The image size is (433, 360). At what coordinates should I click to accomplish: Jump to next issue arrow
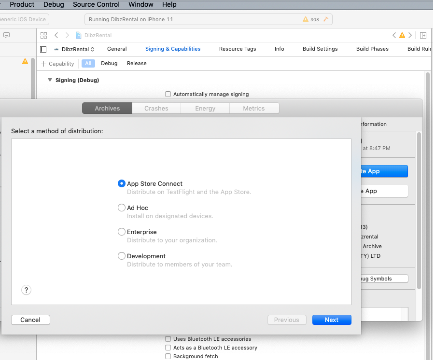click(x=410, y=35)
